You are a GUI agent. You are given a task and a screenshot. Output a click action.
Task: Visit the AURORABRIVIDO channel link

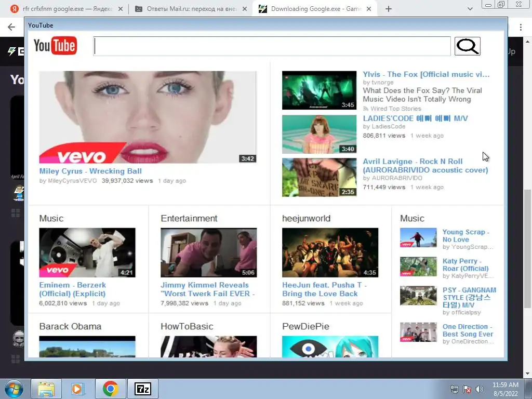point(397,178)
